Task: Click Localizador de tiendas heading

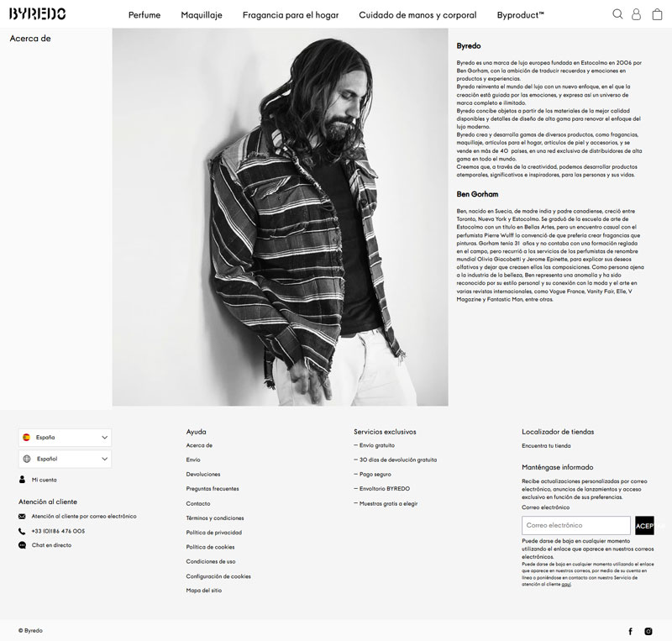Action: coord(558,432)
